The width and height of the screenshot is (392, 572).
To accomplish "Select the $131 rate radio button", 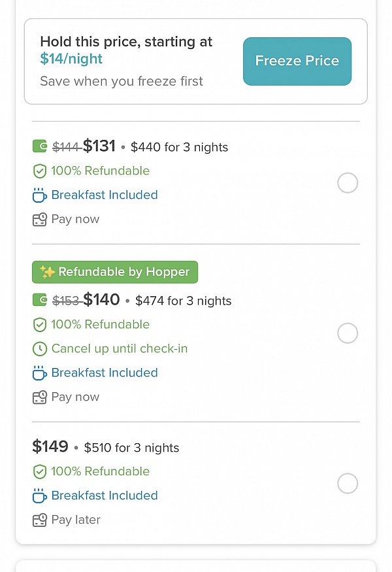I will click(x=348, y=183).
